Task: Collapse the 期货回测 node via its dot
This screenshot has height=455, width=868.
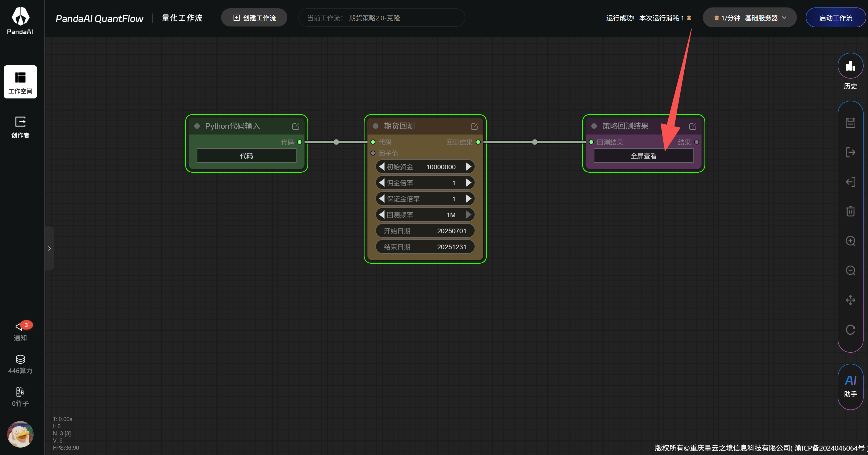Action: 376,126
